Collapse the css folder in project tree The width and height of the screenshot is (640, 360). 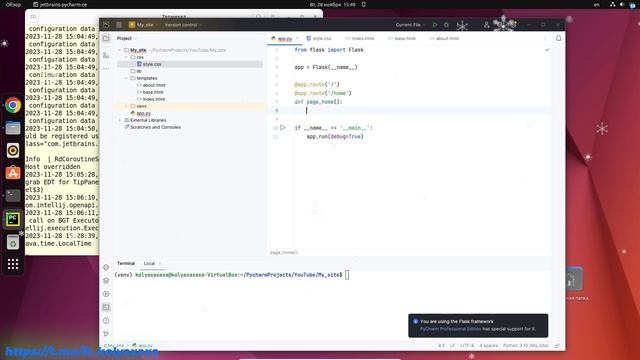(126, 57)
